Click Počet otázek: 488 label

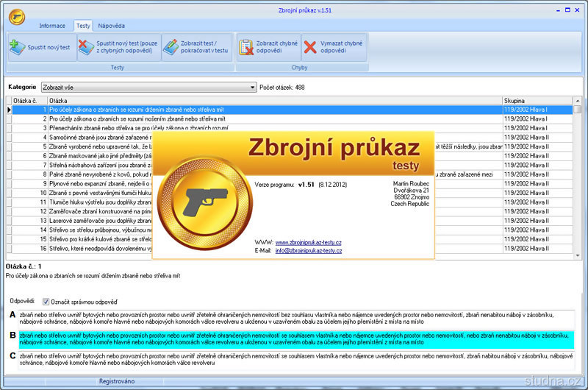282,88
